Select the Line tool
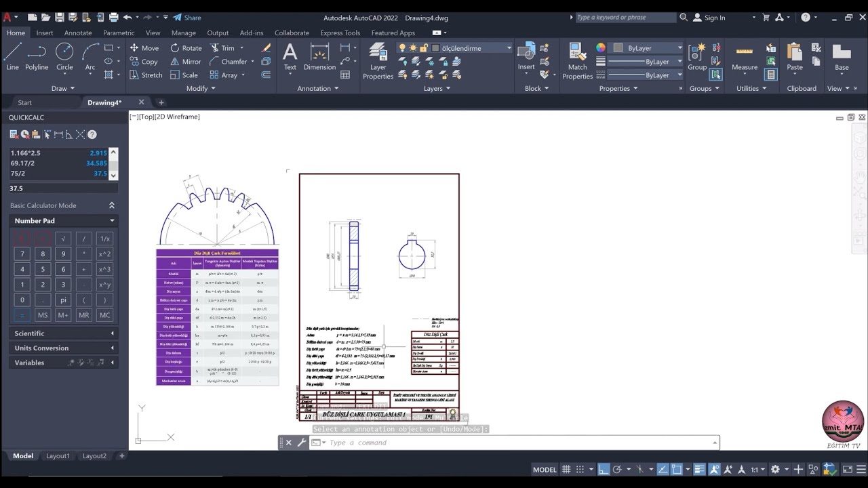The image size is (868, 488). click(12, 57)
